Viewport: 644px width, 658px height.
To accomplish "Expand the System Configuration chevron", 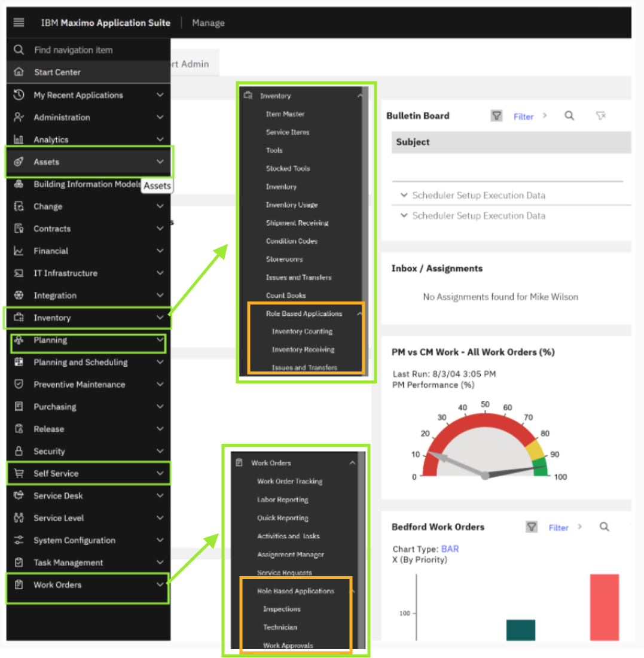I will click(x=160, y=540).
